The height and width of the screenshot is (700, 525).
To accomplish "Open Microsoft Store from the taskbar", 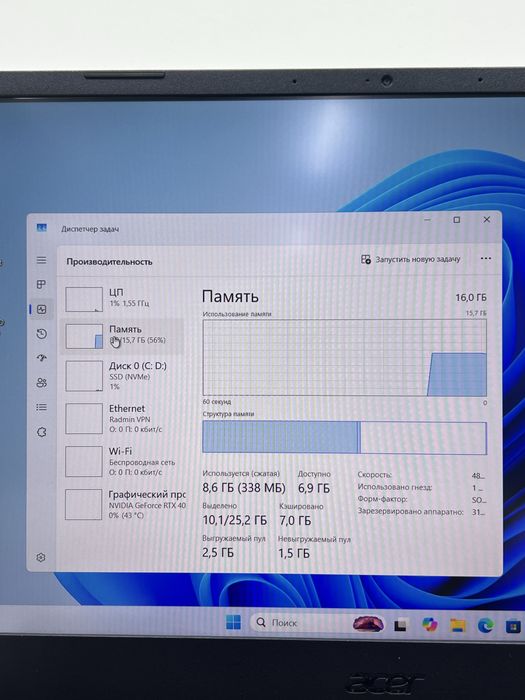I will click(513, 626).
